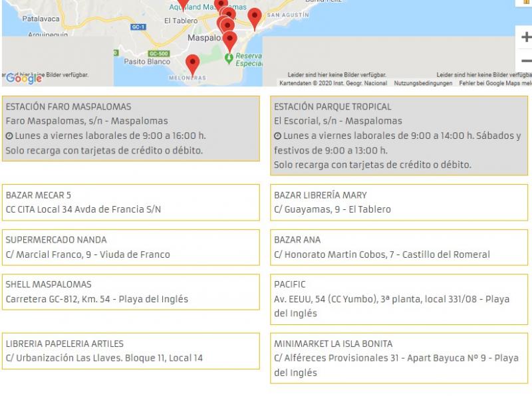Click the clock icon in Parque Tropical card

tap(278, 136)
